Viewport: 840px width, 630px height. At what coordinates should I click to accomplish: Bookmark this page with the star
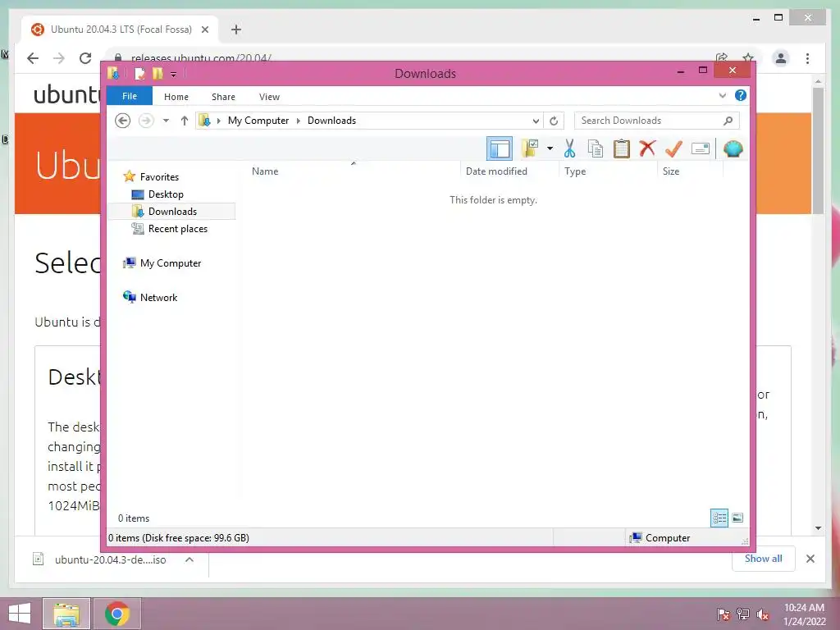click(748, 57)
